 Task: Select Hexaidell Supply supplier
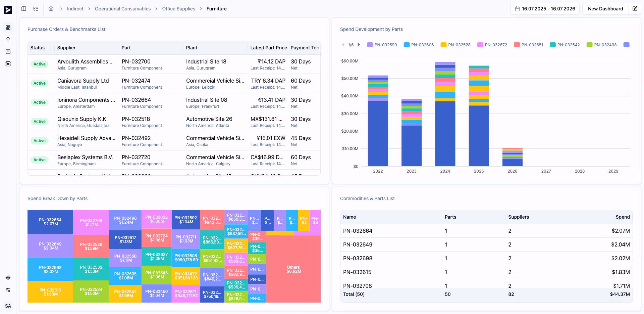coord(86,138)
